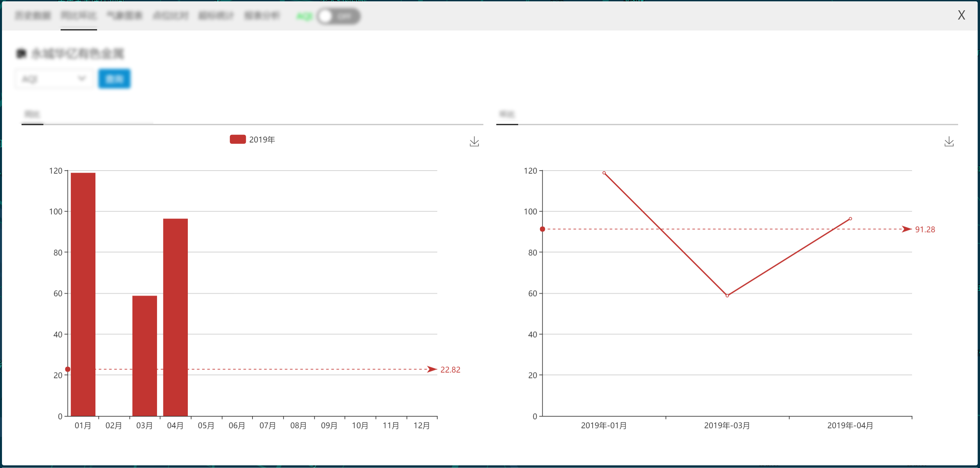Click the 2019年-01月 line data point

(604, 173)
